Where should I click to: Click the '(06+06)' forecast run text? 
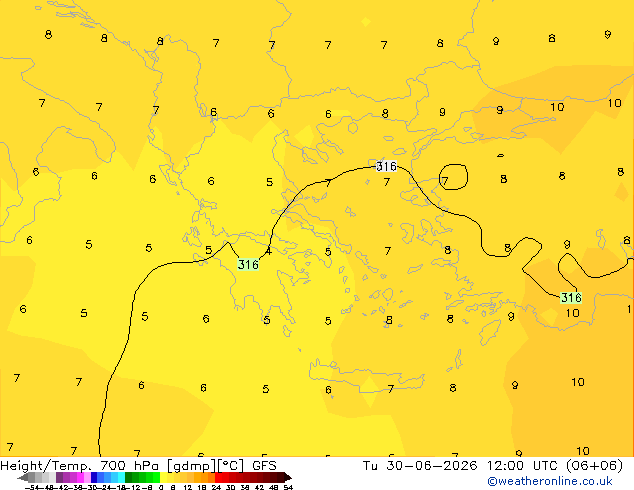click(594, 466)
